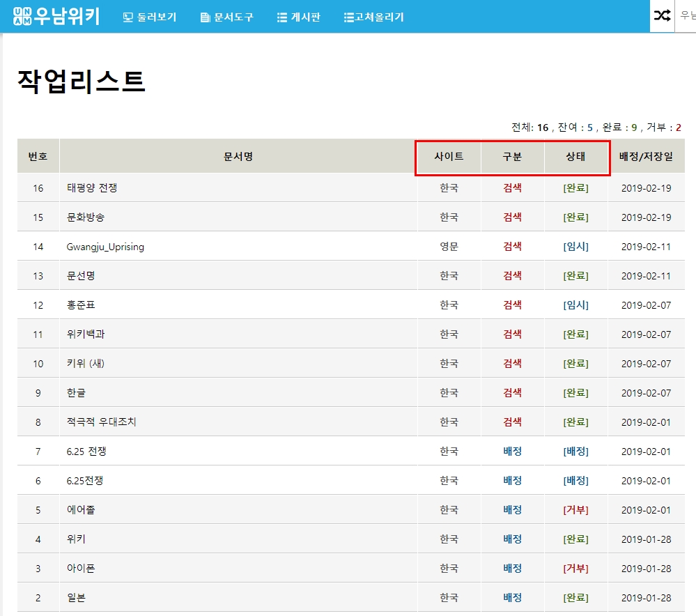
Task: Click the search field at top right
Action: click(x=686, y=16)
